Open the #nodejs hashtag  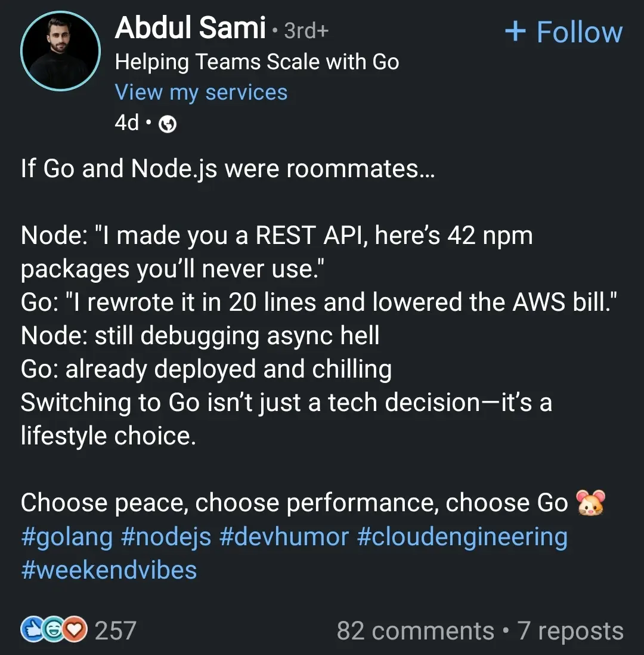166,537
